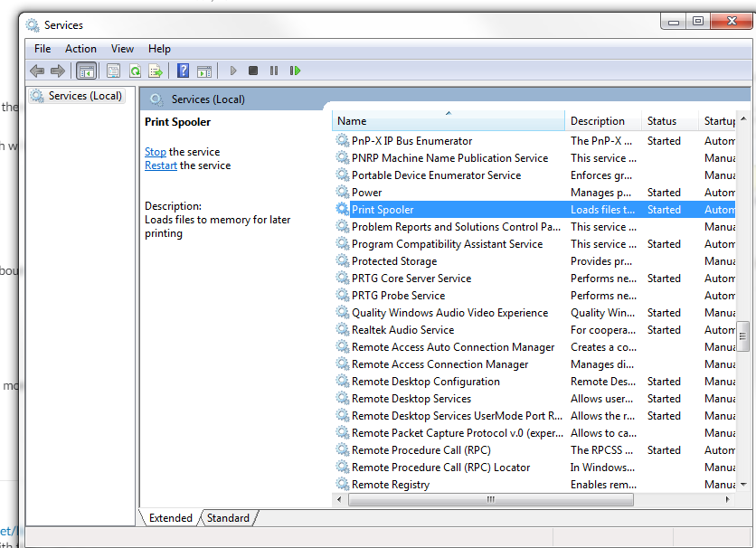Select Services (Local) in the left pane
756x548 pixels.
(x=84, y=95)
